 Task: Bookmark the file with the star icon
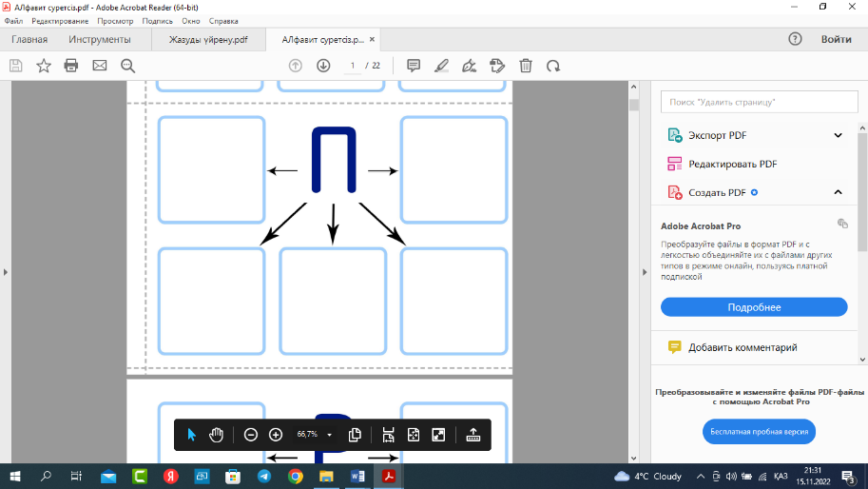[x=44, y=66]
